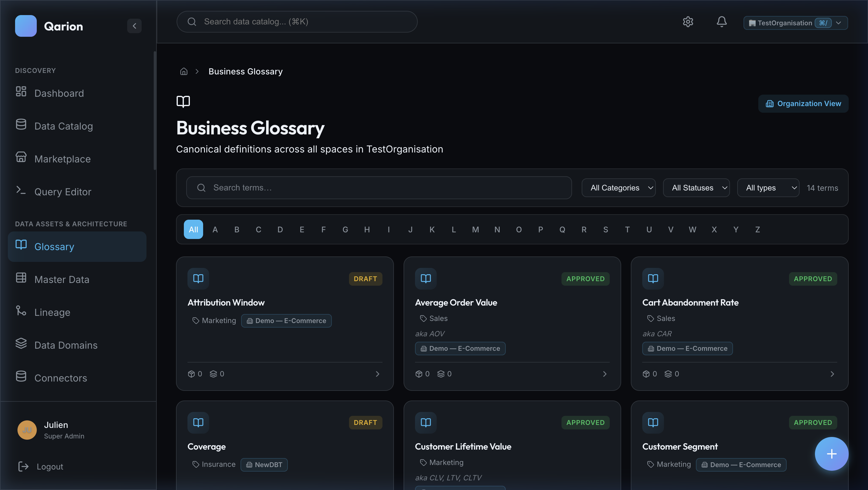Open the Marketplace section
868x490 pixels.
coord(62,159)
